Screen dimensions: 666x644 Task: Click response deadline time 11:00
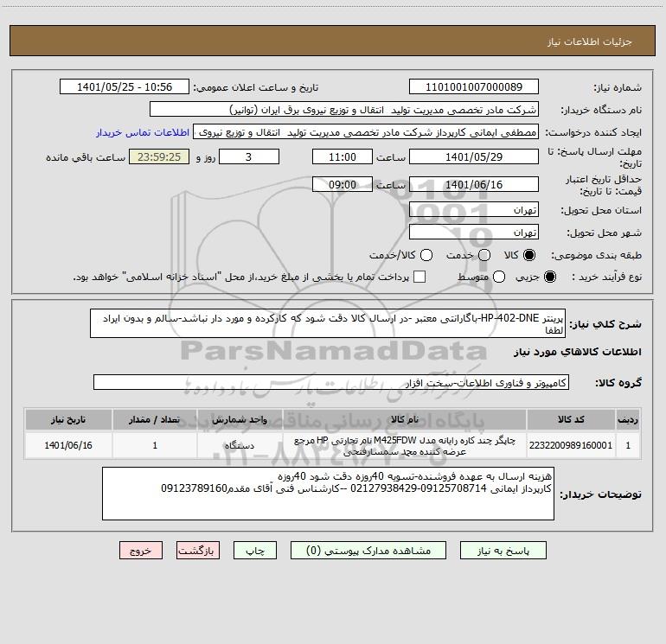tap(343, 156)
